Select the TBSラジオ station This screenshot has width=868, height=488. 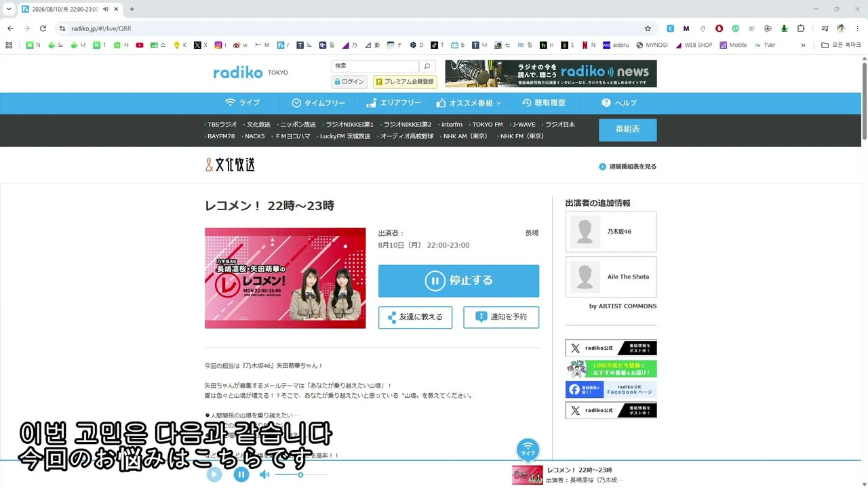click(x=221, y=125)
